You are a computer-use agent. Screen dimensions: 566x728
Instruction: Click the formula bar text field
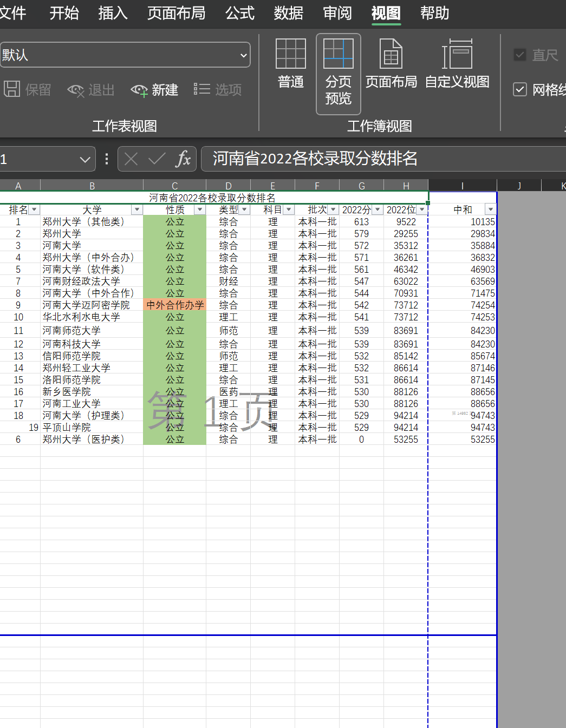[x=383, y=159]
